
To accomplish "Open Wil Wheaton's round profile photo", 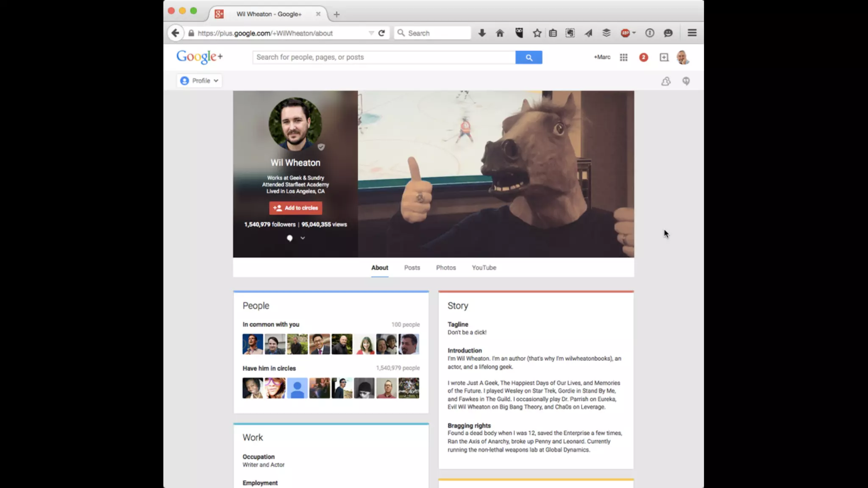I will coord(295,124).
